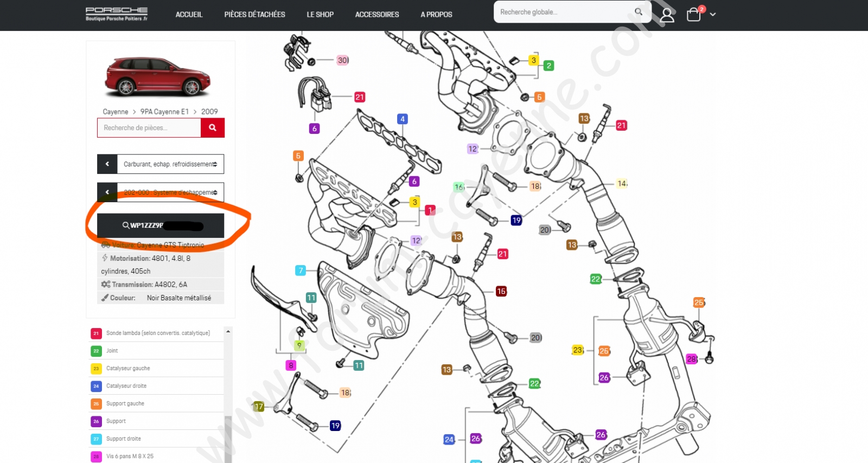Select magenta part badge 28 on the diagram
The height and width of the screenshot is (463, 868).
pos(692,359)
